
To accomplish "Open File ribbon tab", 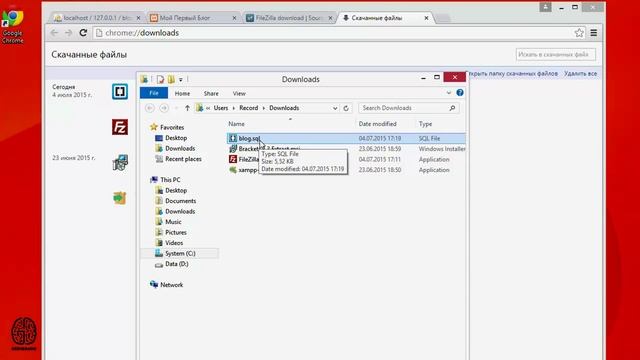I will point(154,93).
